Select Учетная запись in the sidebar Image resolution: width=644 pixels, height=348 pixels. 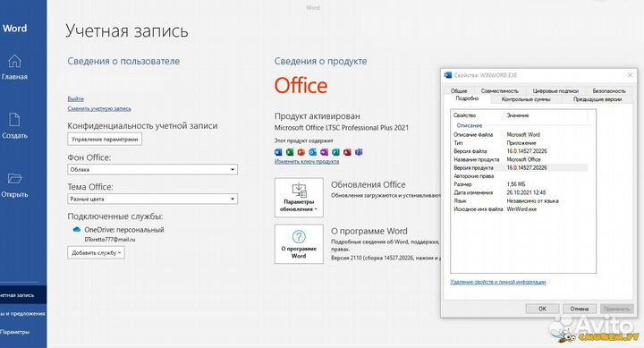pyautogui.click(x=23, y=295)
